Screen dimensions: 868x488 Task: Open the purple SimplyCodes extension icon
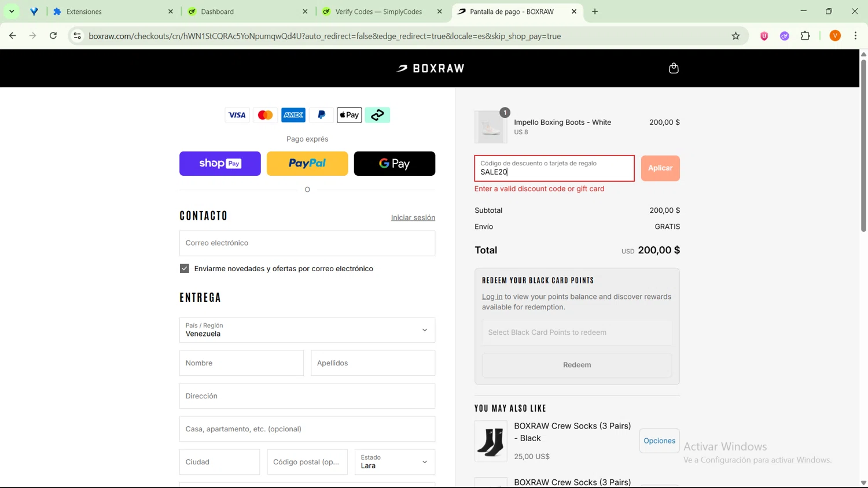tap(785, 36)
